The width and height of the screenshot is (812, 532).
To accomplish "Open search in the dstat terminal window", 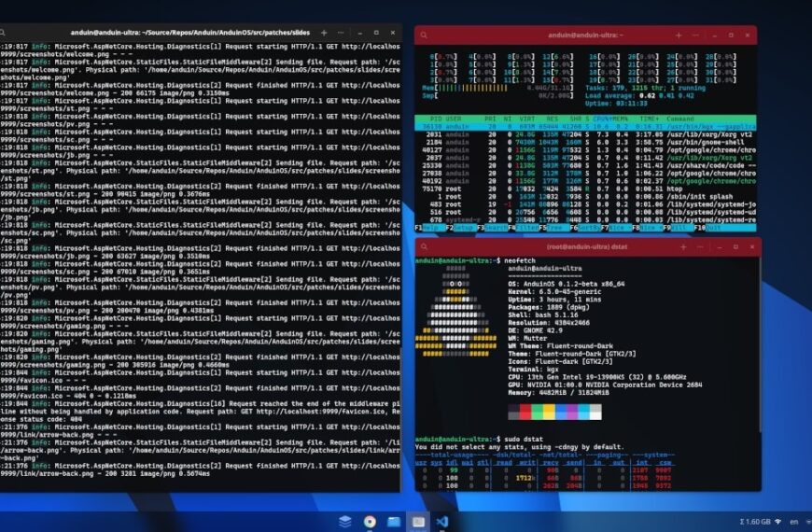I will click(424, 247).
